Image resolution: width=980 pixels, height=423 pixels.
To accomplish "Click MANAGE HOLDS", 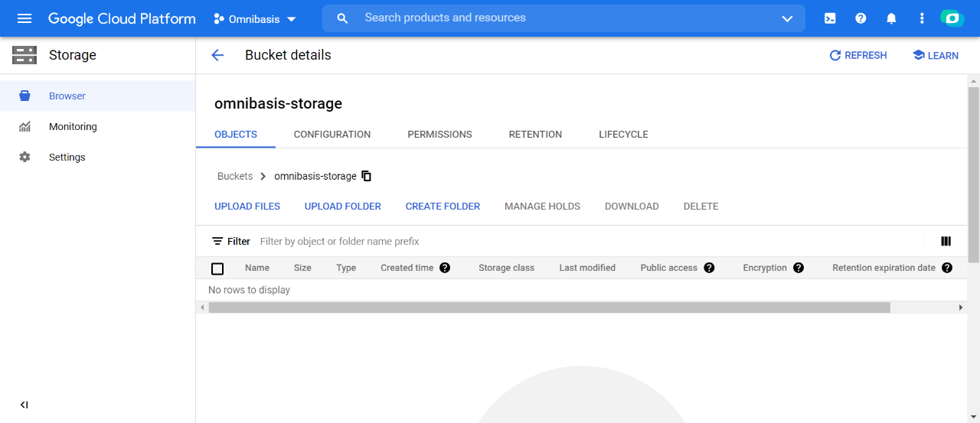I will [x=542, y=207].
